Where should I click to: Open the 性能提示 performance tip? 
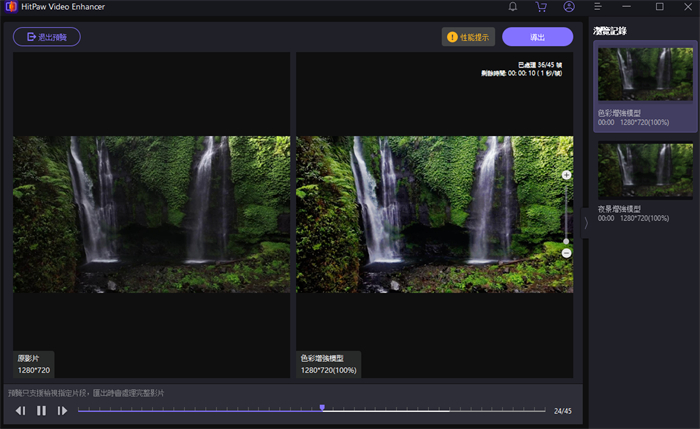point(469,37)
